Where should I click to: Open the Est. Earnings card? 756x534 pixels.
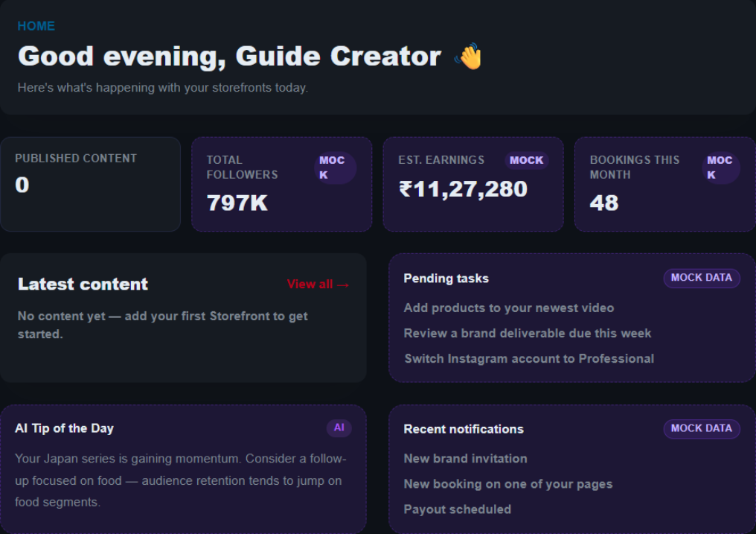click(473, 184)
